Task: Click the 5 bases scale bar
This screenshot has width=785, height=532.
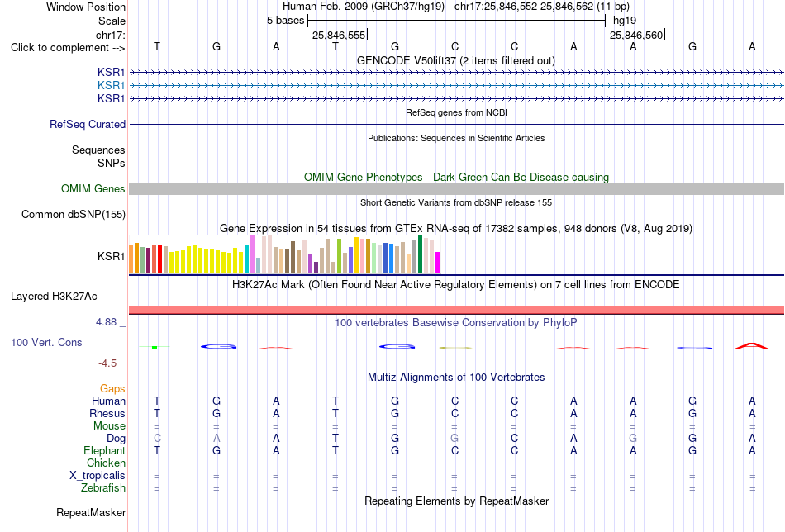Action: [457, 21]
